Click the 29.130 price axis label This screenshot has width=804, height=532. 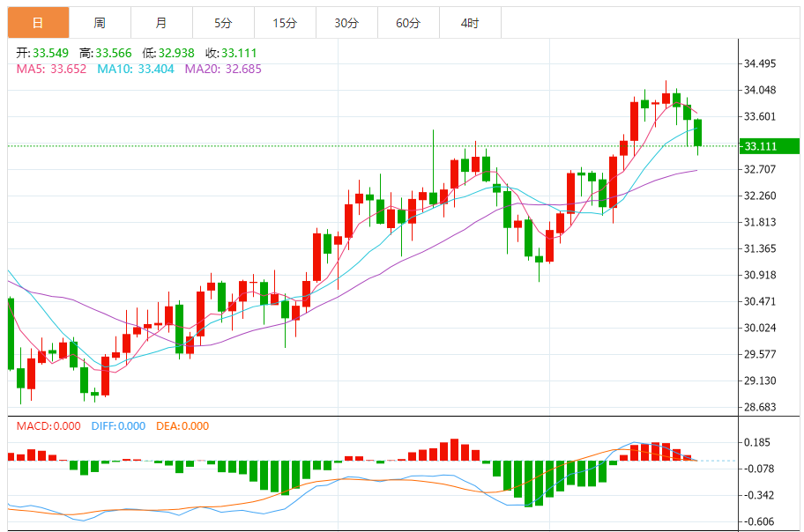(x=760, y=381)
